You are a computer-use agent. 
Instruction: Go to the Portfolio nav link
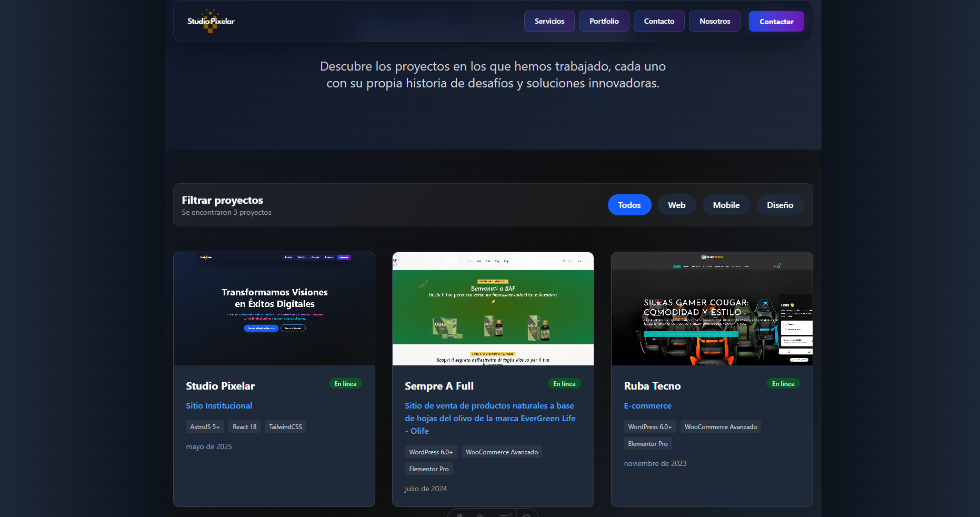point(604,21)
